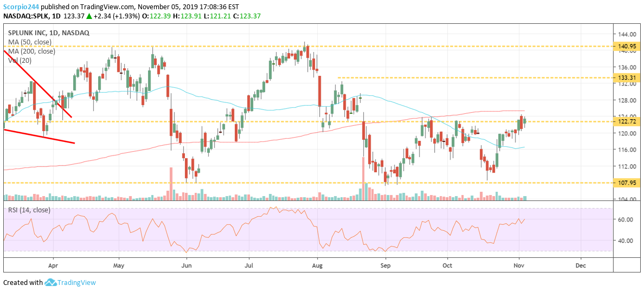Image resolution: width=644 pixels, height=292 pixels.
Task: Select the May label on time axis
Action: pyautogui.click(x=119, y=266)
